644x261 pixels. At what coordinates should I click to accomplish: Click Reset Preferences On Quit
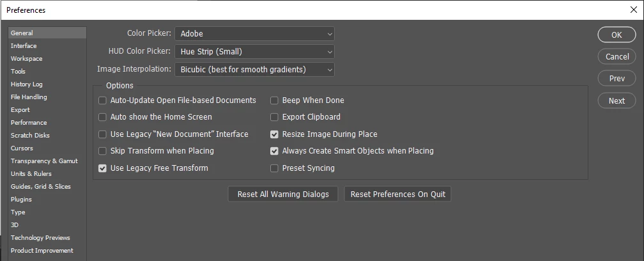[x=398, y=194]
